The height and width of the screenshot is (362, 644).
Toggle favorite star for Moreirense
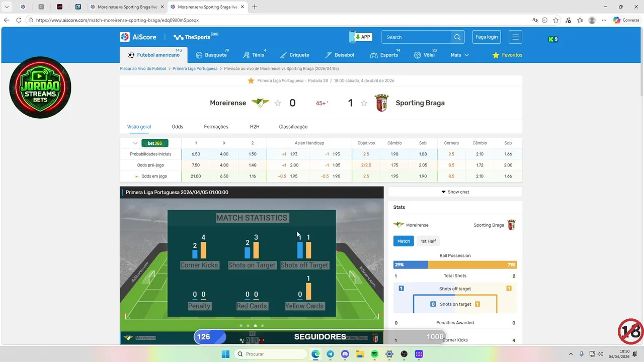pos(278,103)
